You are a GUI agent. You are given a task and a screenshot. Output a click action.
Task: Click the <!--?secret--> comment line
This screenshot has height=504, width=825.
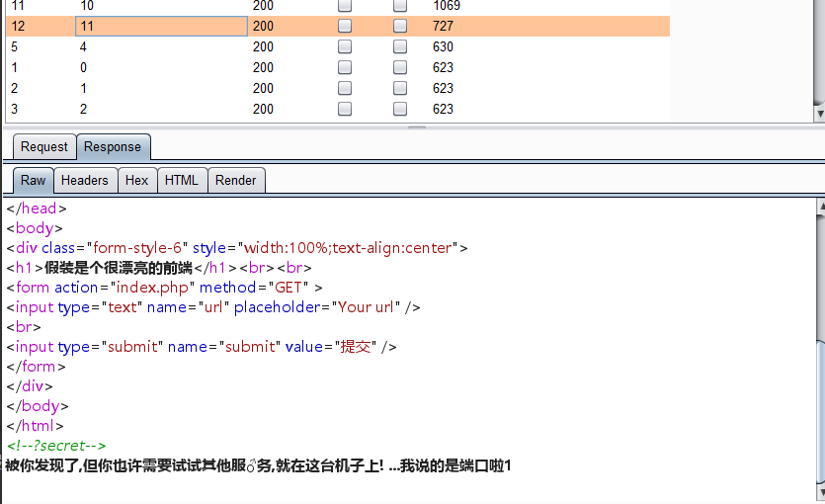pos(56,446)
